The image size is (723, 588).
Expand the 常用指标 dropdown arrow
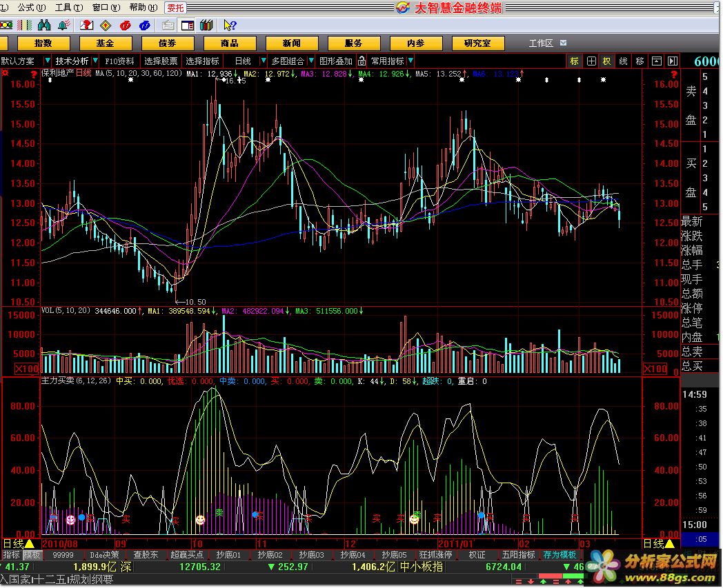coord(410,61)
